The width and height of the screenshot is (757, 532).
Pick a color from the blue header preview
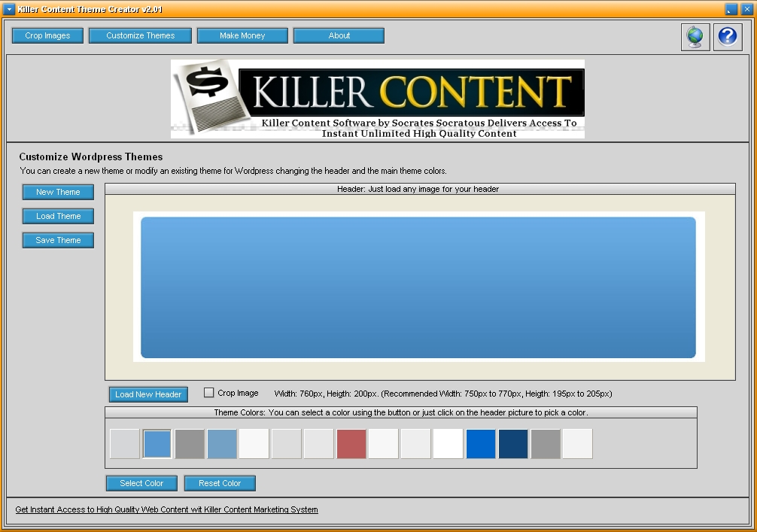pyautogui.click(x=418, y=287)
